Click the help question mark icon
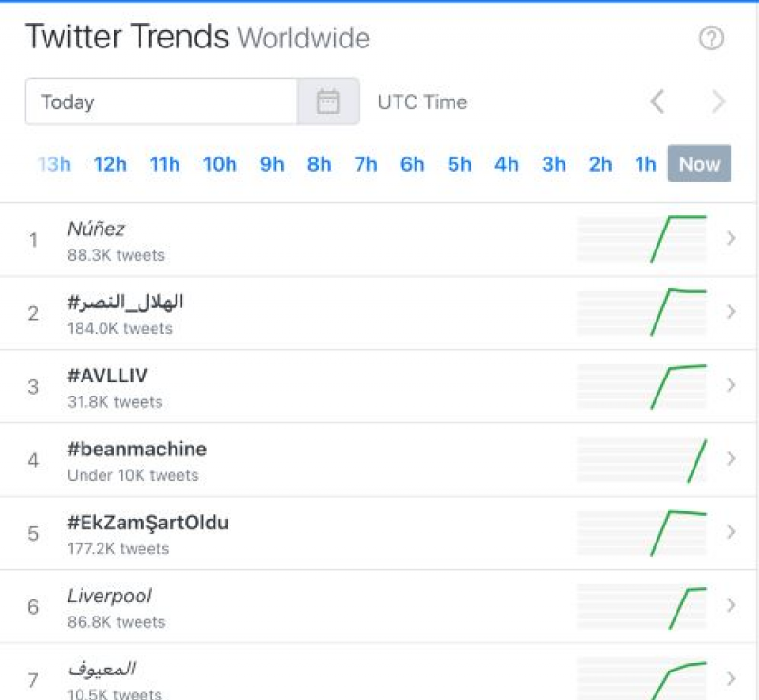 click(x=711, y=39)
